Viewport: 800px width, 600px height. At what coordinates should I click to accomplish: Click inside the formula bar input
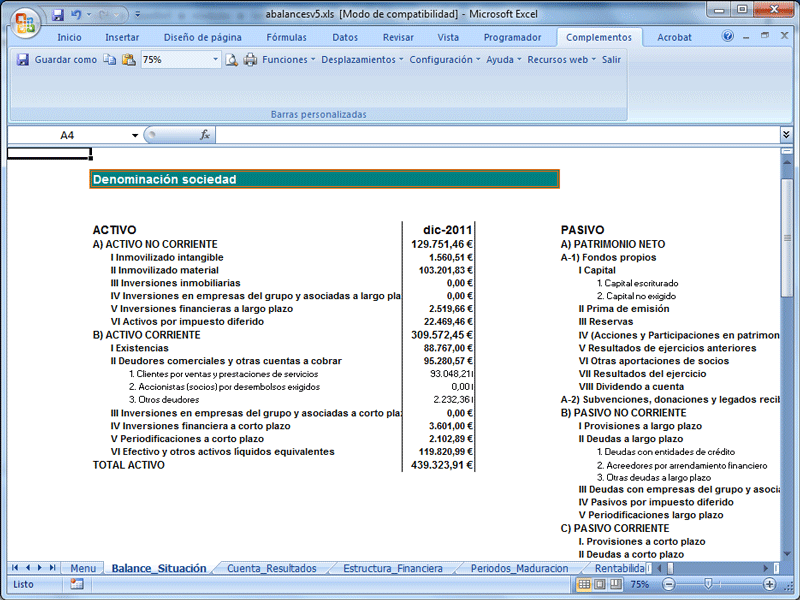497,135
